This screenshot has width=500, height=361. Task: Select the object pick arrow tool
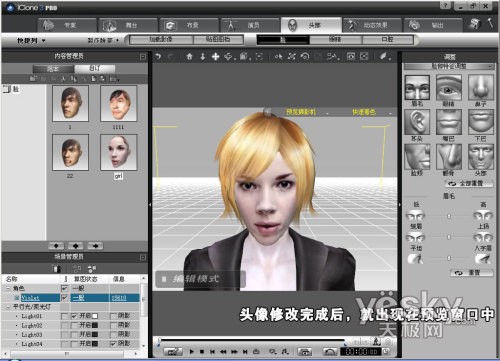(278, 56)
